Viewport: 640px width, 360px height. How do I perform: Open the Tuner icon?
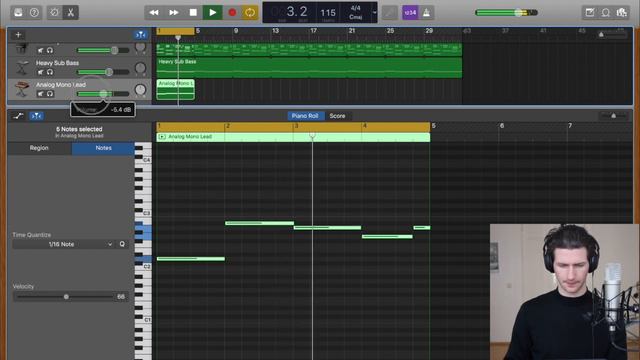pos(390,13)
